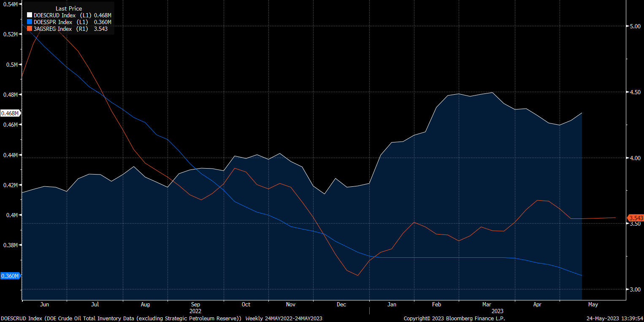Click the Feb month label

pyautogui.click(x=437, y=304)
